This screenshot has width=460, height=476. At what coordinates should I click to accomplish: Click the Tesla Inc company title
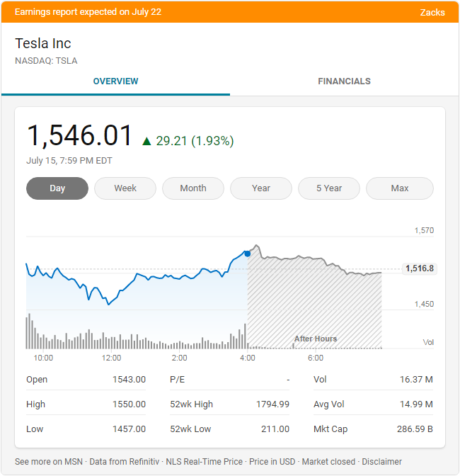[x=43, y=43]
